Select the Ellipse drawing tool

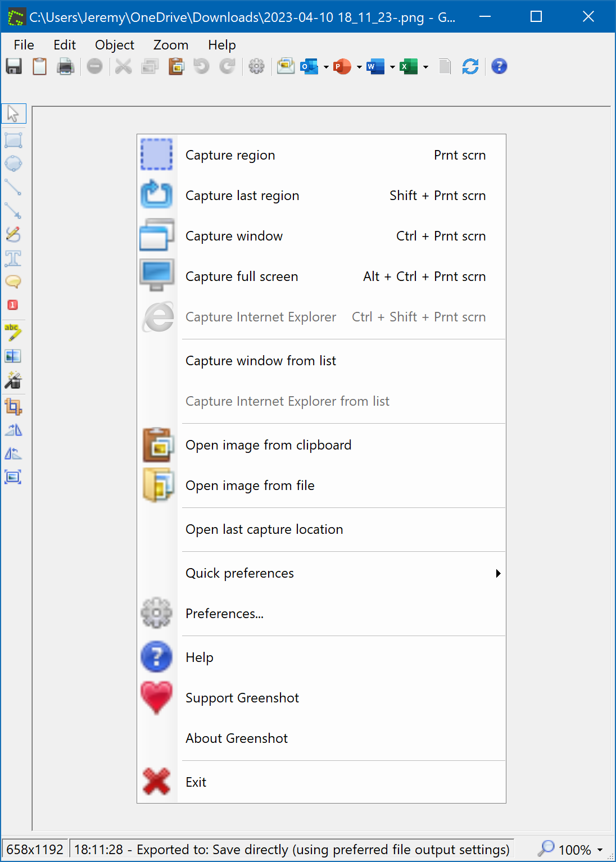(x=13, y=164)
